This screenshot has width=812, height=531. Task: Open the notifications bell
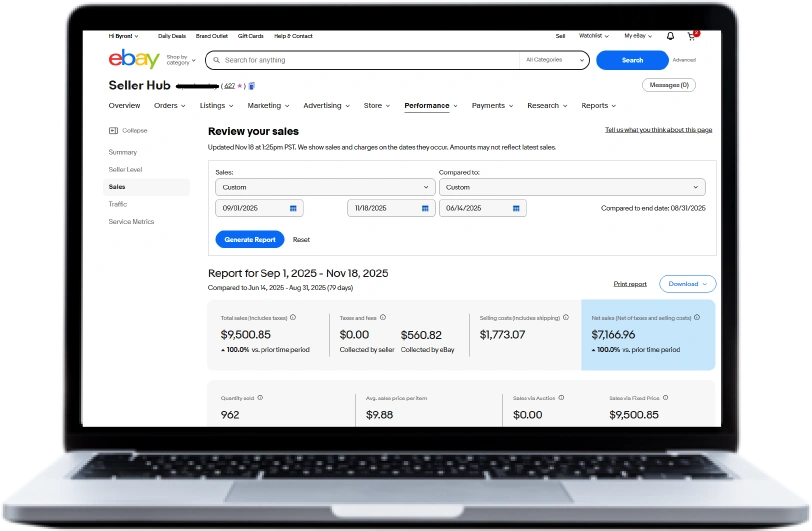coord(670,36)
